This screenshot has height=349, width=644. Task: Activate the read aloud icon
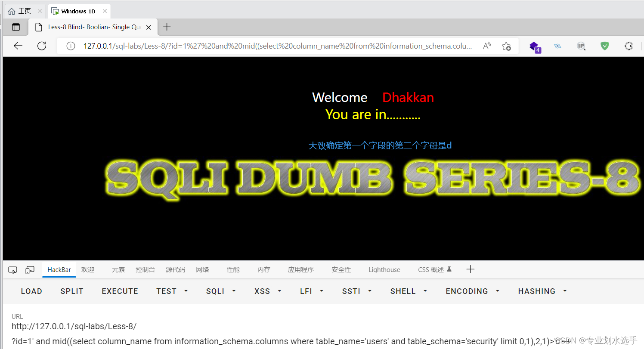tap(487, 46)
